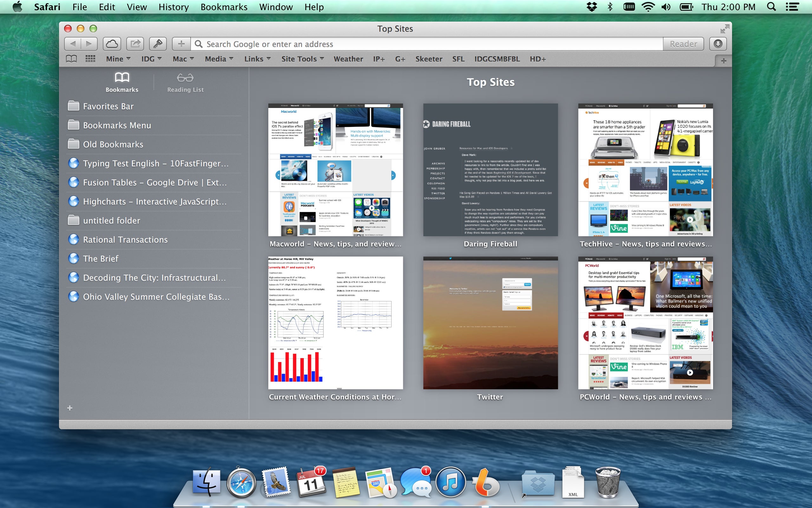Screen dimensions: 812x508
Task: Open the Window menu
Action: [x=276, y=7]
